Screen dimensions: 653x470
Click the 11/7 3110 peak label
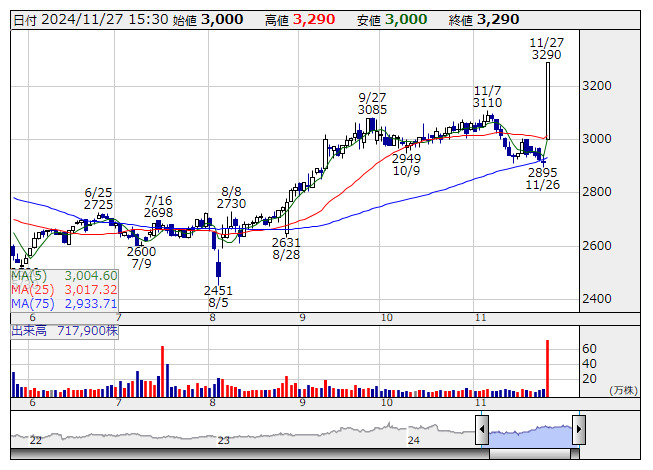tap(487, 97)
